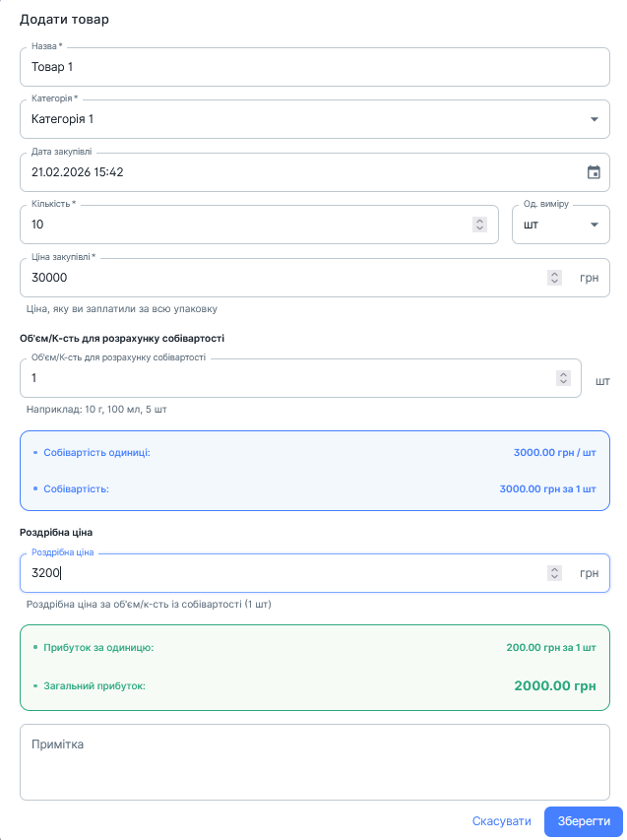Save the product with Зберегти button

pos(584,821)
